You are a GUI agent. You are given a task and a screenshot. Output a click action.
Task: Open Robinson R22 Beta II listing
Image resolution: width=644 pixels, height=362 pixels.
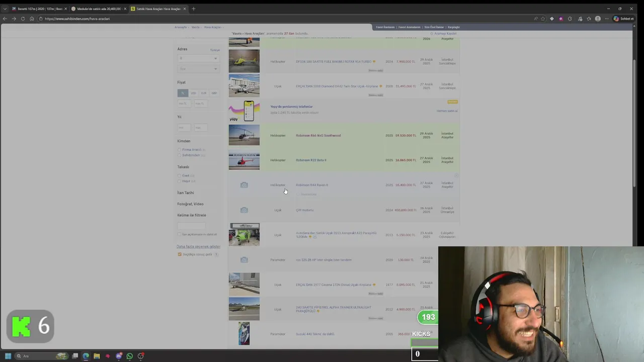(x=311, y=160)
